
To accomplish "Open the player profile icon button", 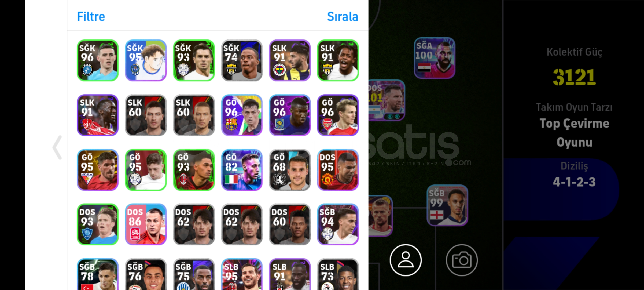I will [406, 260].
